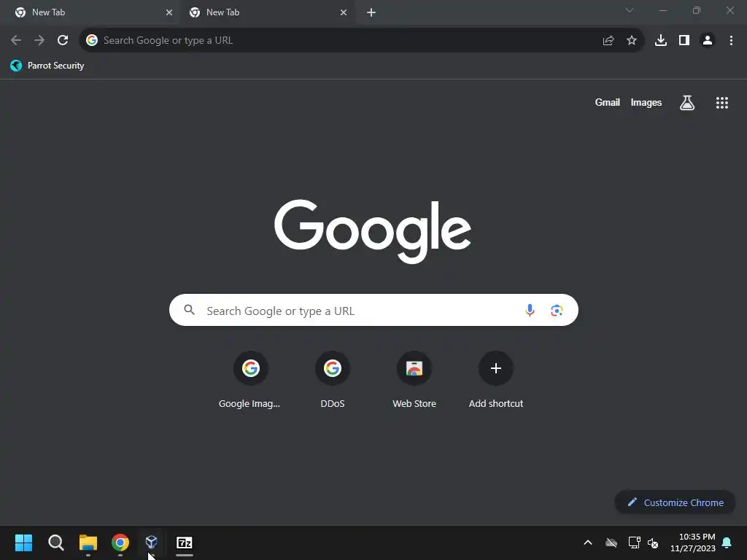Open the Images link
Viewport: 747px width, 560px height.
(646, 102)
